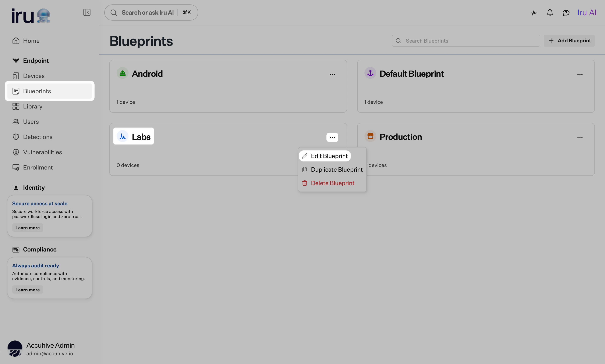
Task: Collapse the sidebar with the panel toggle
Action: 87,12
